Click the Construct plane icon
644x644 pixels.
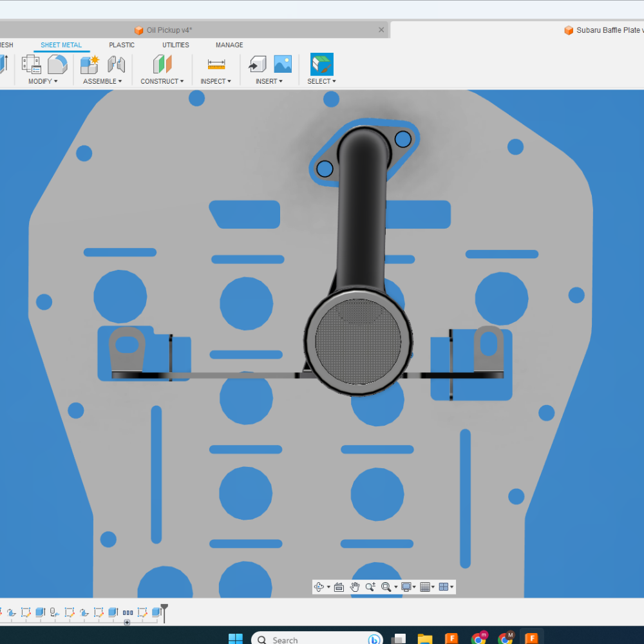point(162,64)
